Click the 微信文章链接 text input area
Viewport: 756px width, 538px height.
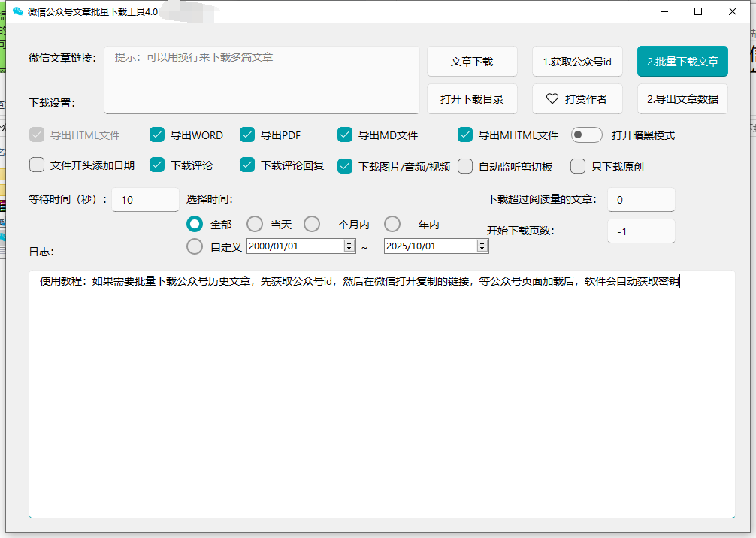(262, 80)
